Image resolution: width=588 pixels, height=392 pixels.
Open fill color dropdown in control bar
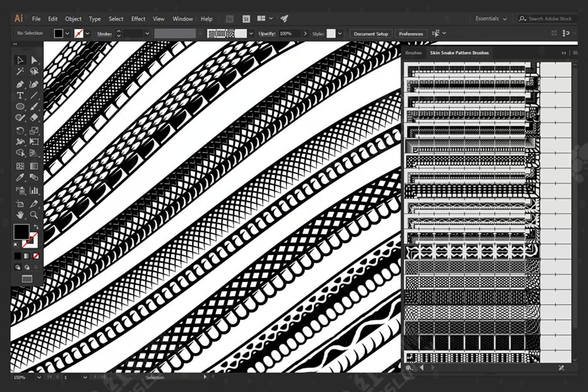pos(67,33)
